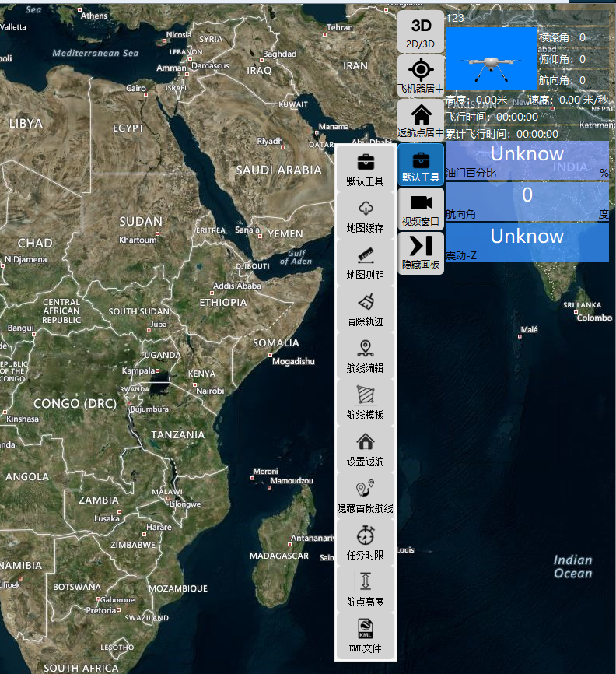Clear the flight track (清除轨迹)
The image size is (616, 674).
click(365, 310)
